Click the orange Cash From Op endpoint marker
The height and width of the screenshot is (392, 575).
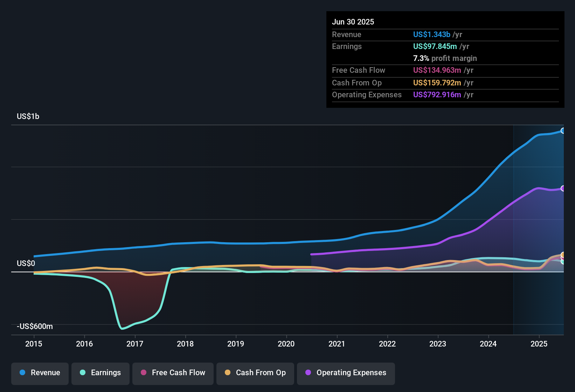coord(563,255)
